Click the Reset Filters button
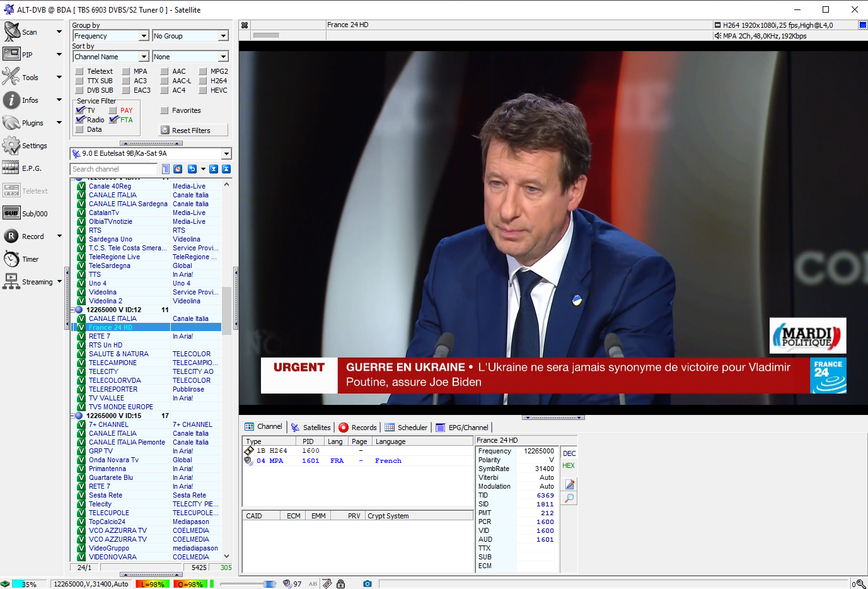The image size is (868, 589). (193, 130)
